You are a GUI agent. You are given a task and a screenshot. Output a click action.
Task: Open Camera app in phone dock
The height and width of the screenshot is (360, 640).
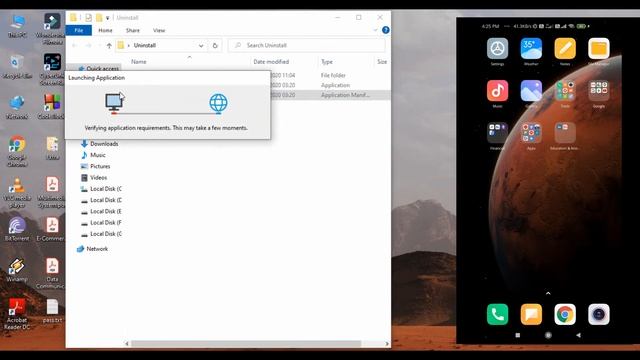[599, 314]
